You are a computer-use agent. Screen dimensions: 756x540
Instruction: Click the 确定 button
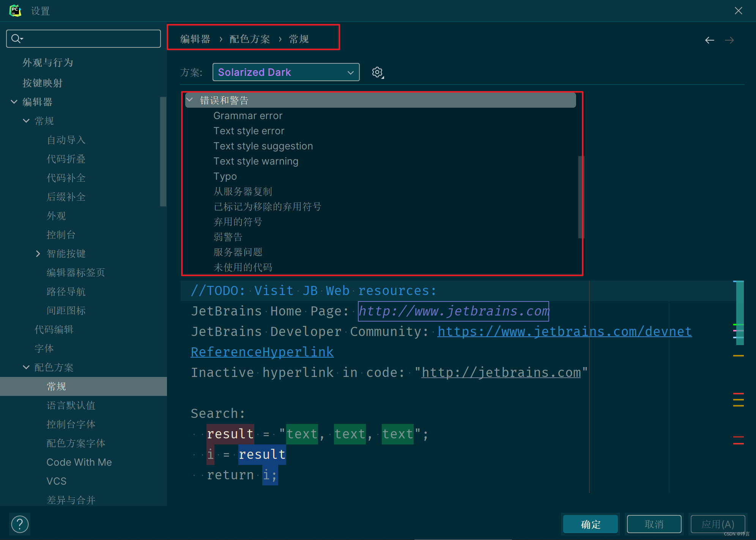[591, 524]
